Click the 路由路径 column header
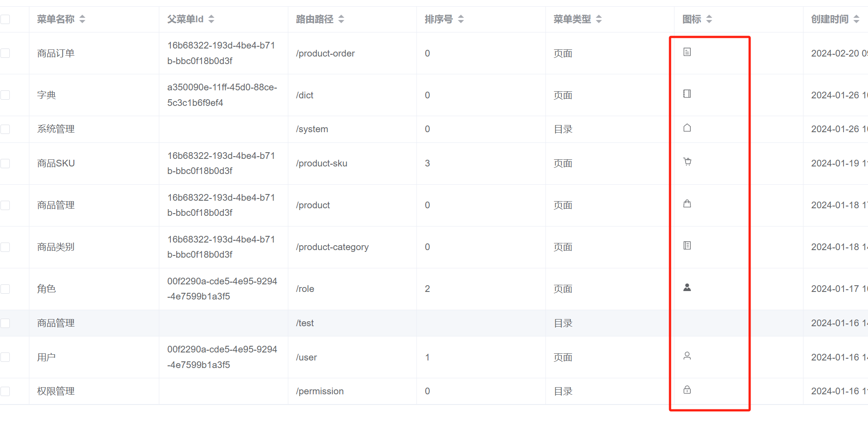Screen dimensions: 868x429 (315, 19)
